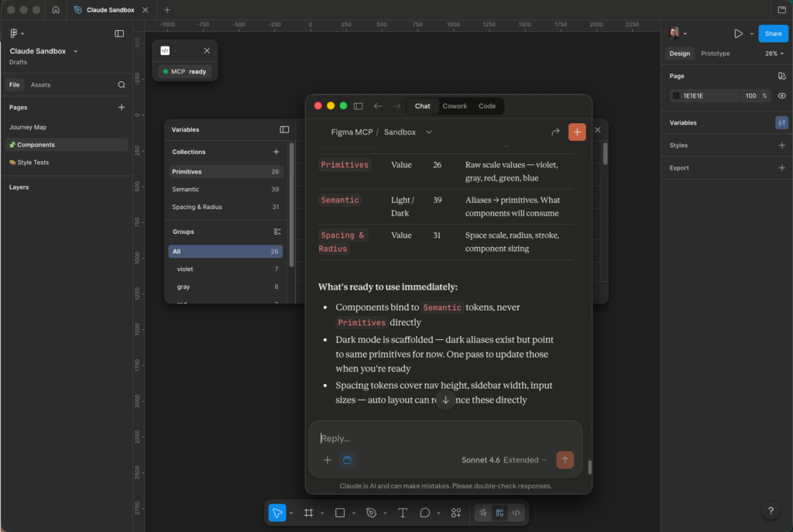Open the Comment tool
The width and height of the screenshot is (793, 532).
[x=425, y=512]
